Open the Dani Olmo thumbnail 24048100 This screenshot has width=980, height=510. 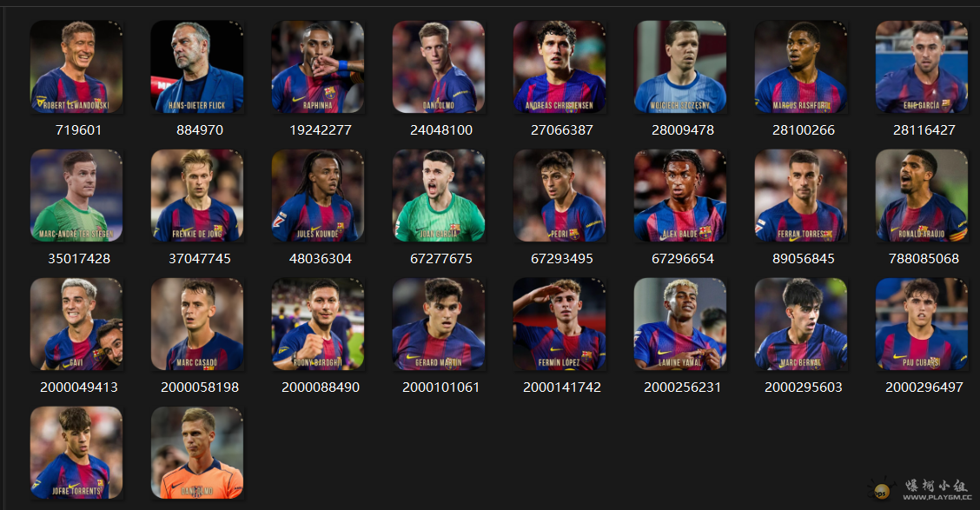pyautogui.click(x=438, y=67)
